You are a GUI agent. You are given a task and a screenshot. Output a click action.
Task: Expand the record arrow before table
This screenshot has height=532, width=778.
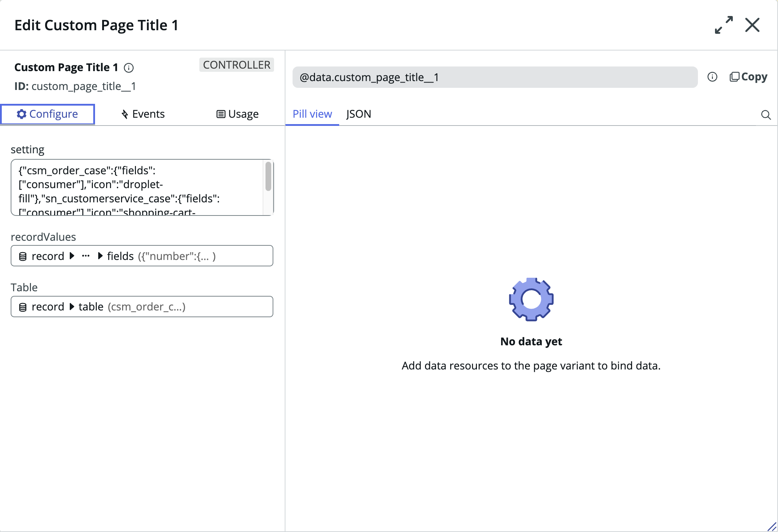coord(72,307)
